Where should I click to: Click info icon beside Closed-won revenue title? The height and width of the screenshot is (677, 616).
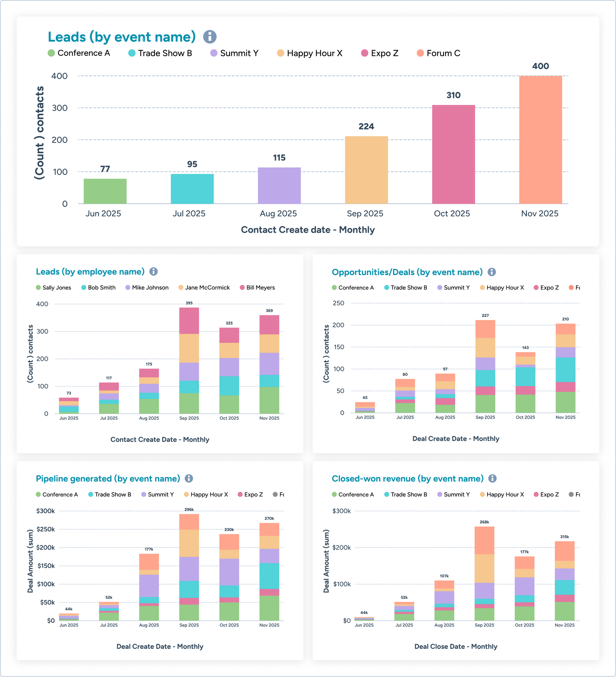(x=492, y=478)
